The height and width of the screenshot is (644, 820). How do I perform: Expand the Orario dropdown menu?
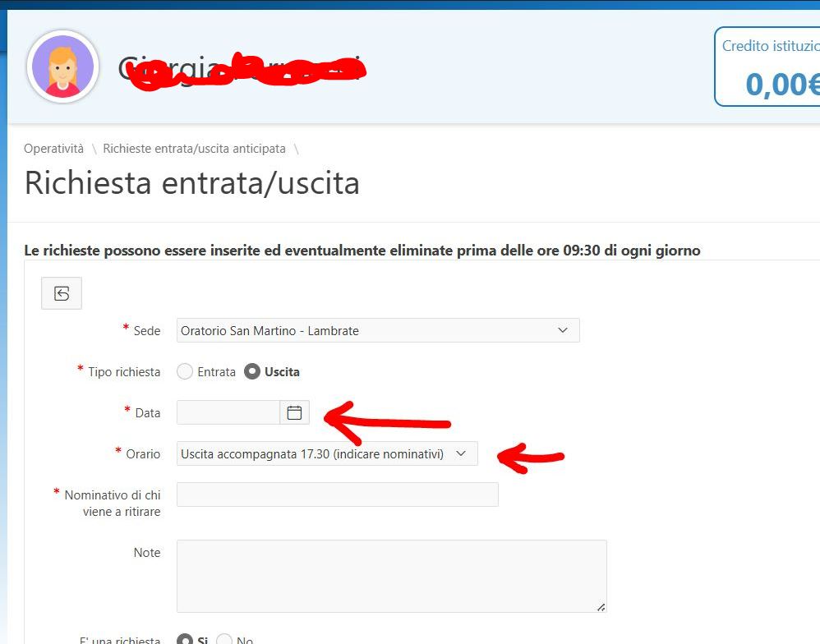[x=326, y=453]
